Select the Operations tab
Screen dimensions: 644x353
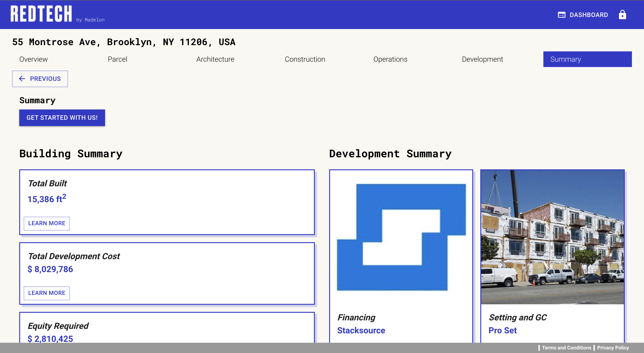pyautogui.click(x=390, y=59)
